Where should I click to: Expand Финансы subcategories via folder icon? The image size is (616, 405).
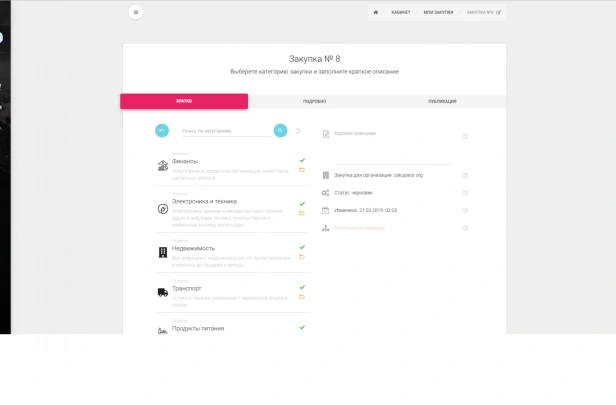coord(302,170)
